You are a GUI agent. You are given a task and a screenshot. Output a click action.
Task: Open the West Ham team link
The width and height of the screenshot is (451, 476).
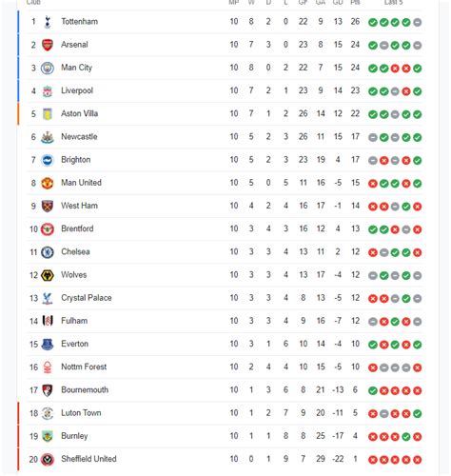pyautogui.click(x=79, y=206)
